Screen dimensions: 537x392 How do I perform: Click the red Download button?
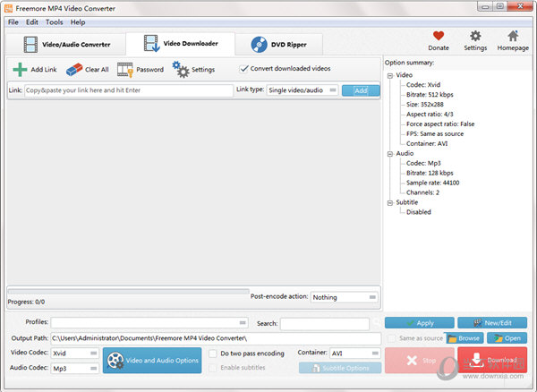492,360
